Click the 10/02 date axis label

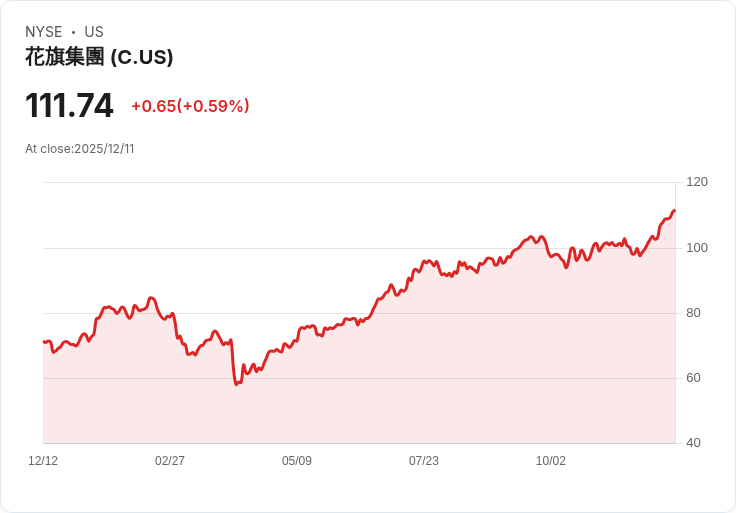point(551,461)
